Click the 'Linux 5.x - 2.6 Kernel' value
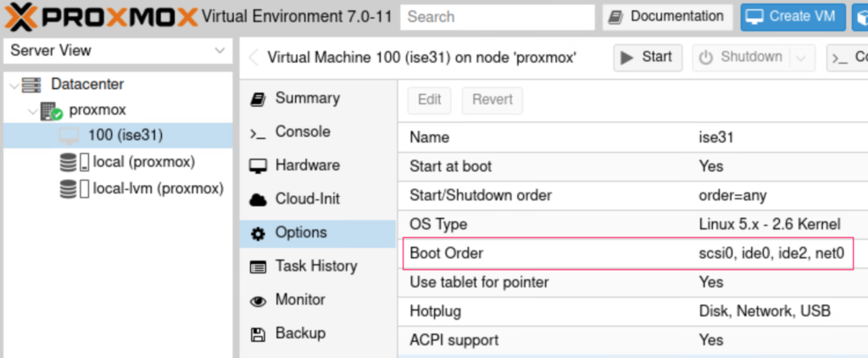 [770, 225]
